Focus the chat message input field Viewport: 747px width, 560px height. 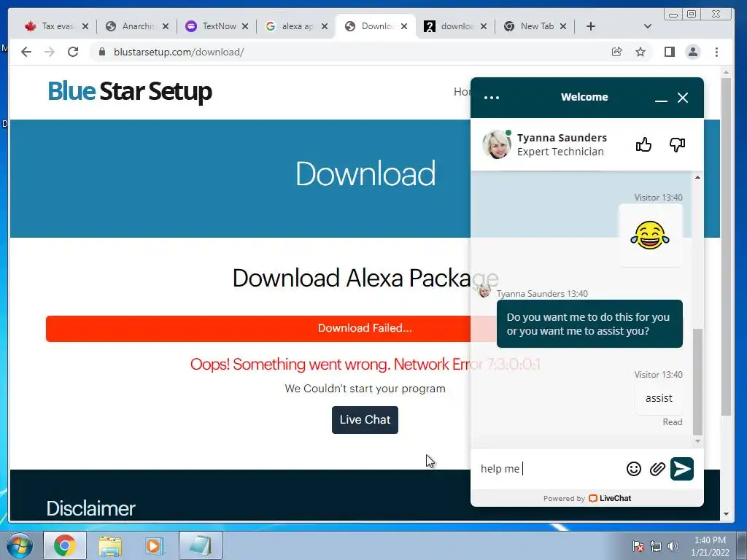click(550, 469)
